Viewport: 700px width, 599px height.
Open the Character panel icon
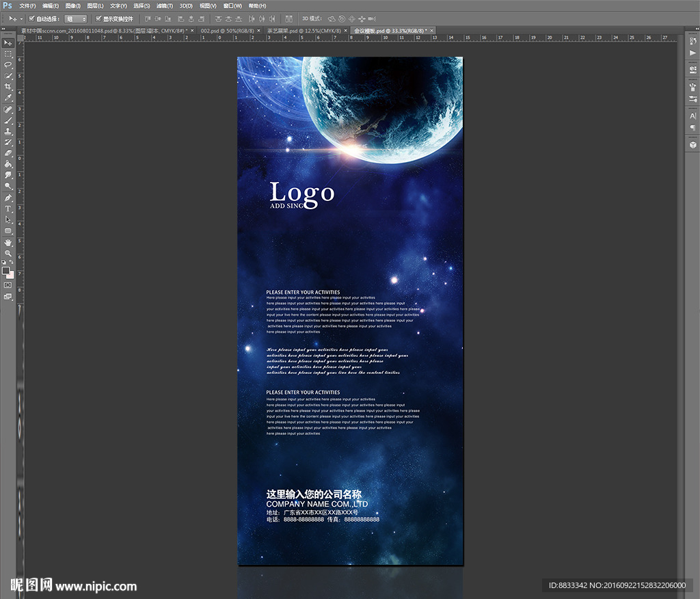[692, 116]
